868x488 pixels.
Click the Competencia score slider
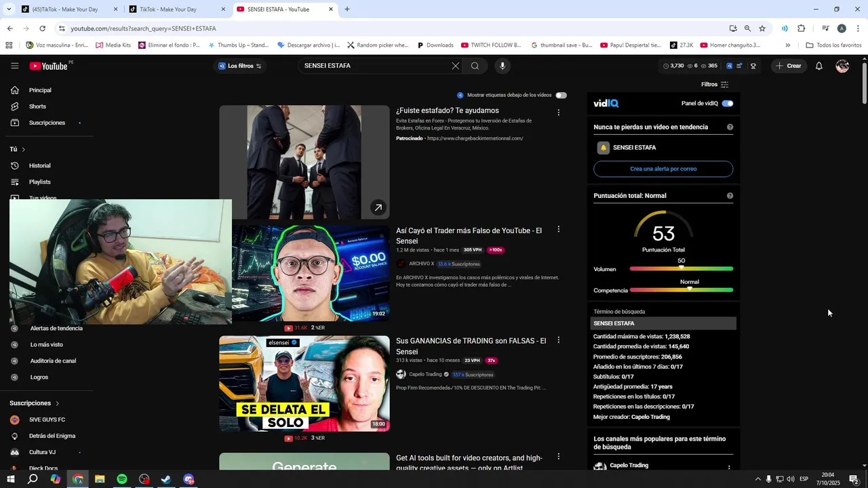(x=682, y=290)
